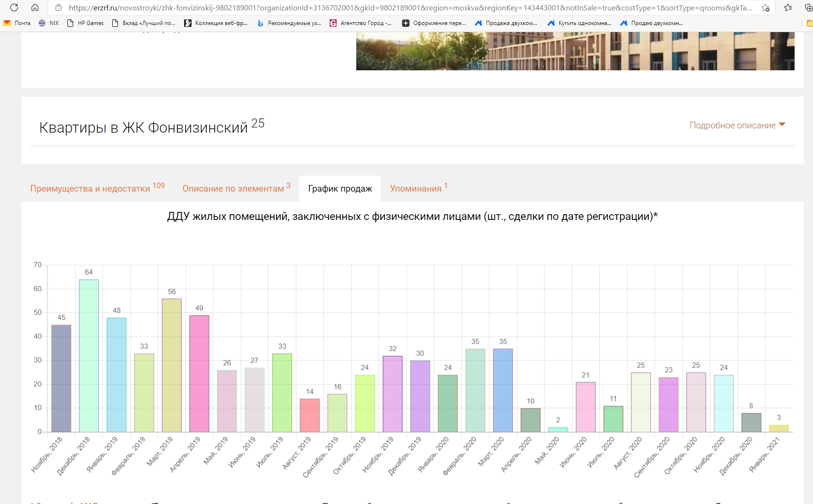Open the Почта mail bookmark
This screenshot has width=813, height=504.
click(x=17, y=23)
